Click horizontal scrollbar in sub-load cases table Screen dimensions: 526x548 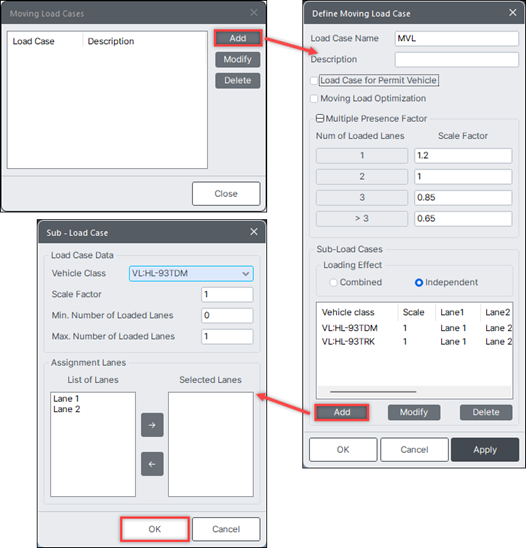(x=373, y=392)
